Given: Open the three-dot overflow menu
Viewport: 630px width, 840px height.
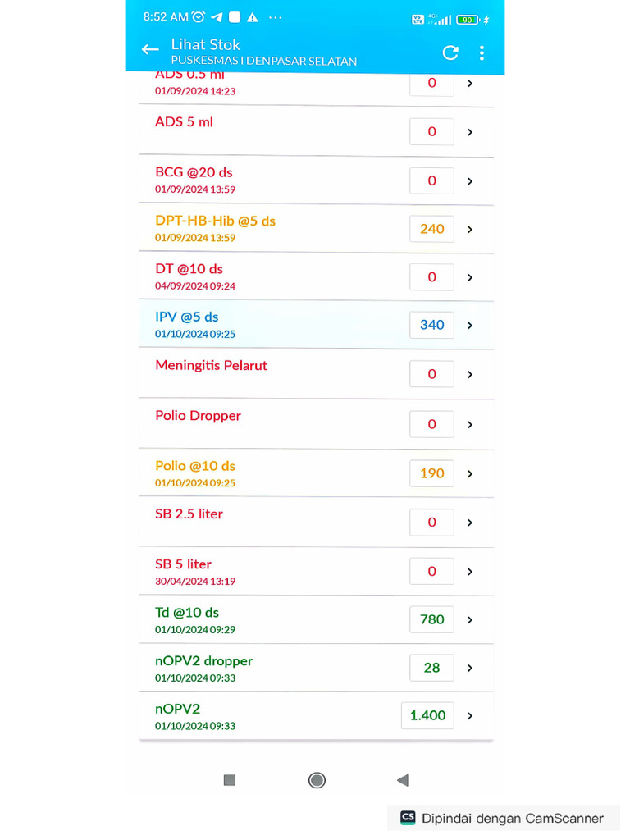Looking at the screenshot, I should pyautogui.click(x=482, y=53).
